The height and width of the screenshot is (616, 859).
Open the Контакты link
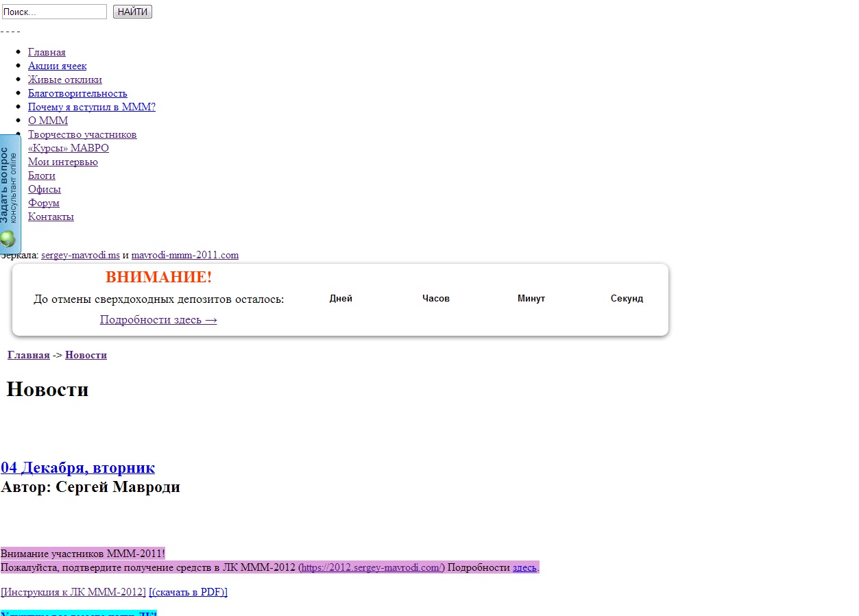pyautogui.click(x=51, y=217)
